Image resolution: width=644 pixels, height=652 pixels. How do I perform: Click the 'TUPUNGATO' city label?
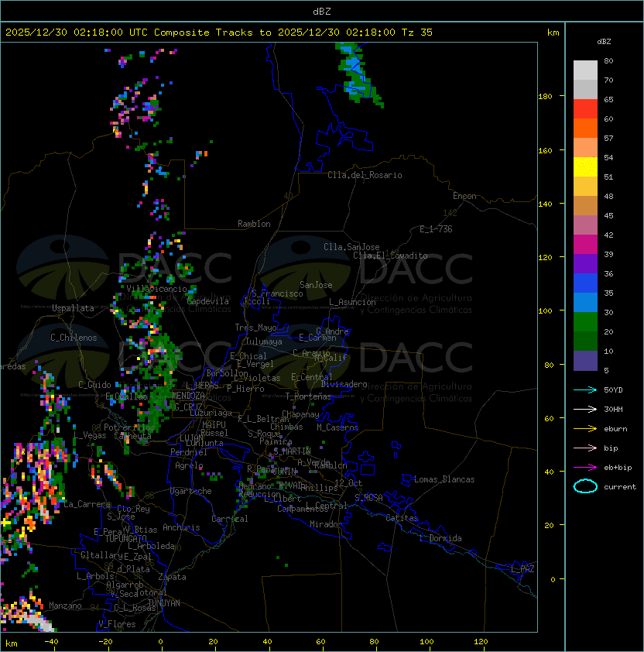pos(125,538)
